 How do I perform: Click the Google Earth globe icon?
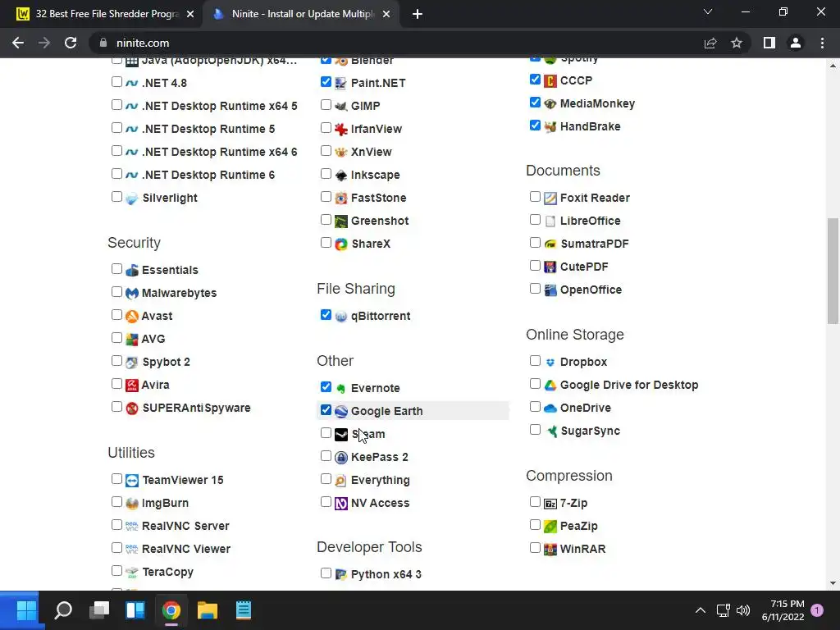pos(340,412)
